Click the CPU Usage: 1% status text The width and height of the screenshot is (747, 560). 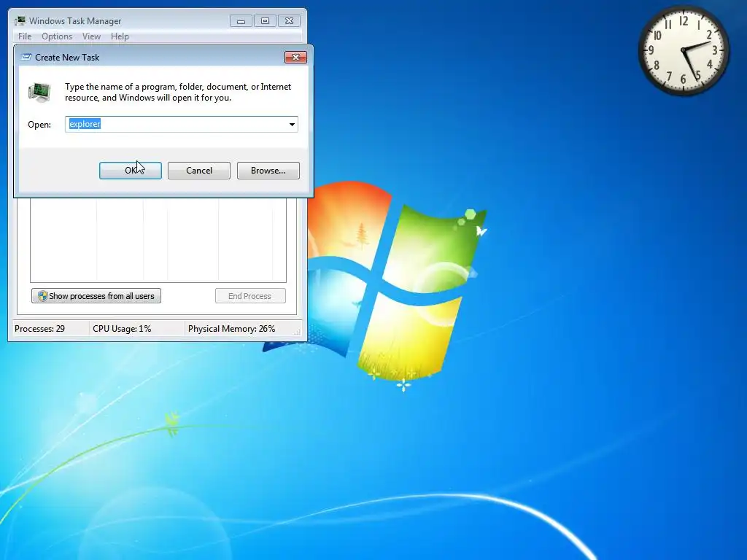(x=122, y=329)
